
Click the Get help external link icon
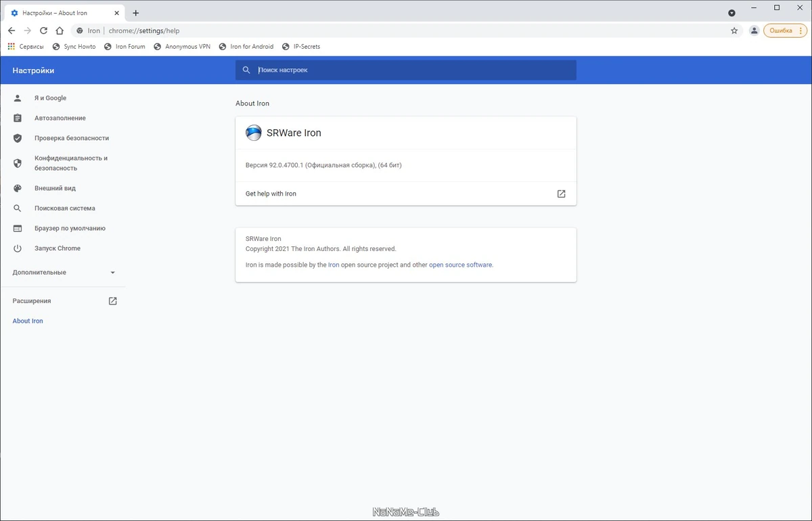point(561,194)
